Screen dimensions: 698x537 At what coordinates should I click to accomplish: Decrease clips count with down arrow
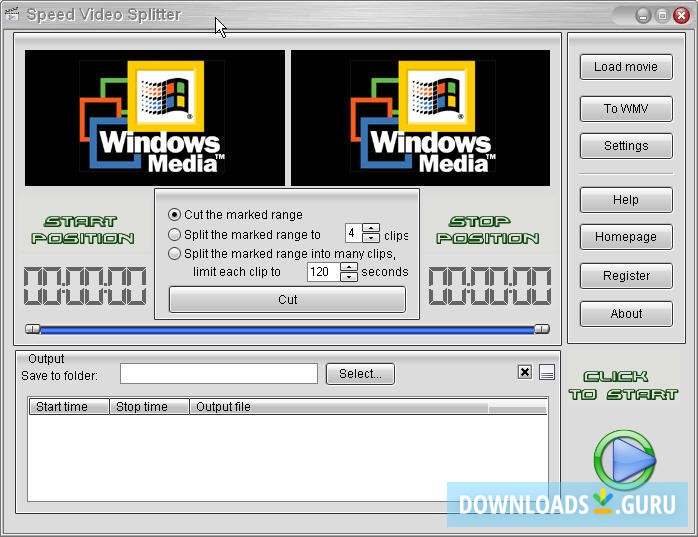tap(371, 238)
